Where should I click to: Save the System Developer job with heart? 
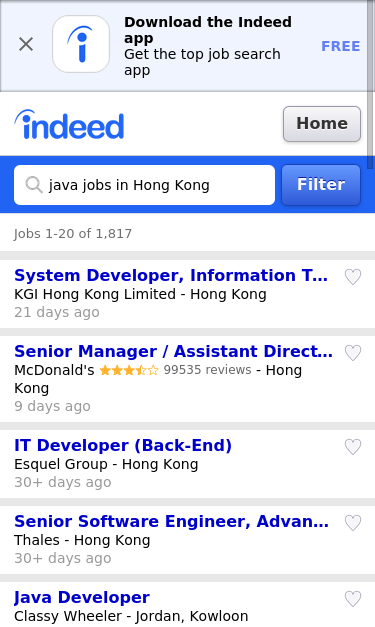click(353, 277)
